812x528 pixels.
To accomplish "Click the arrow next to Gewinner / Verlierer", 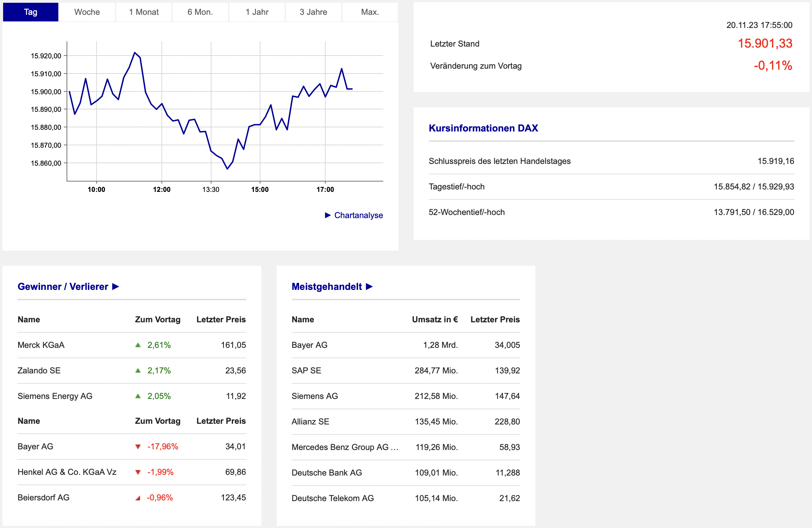I will click(116, 286).
